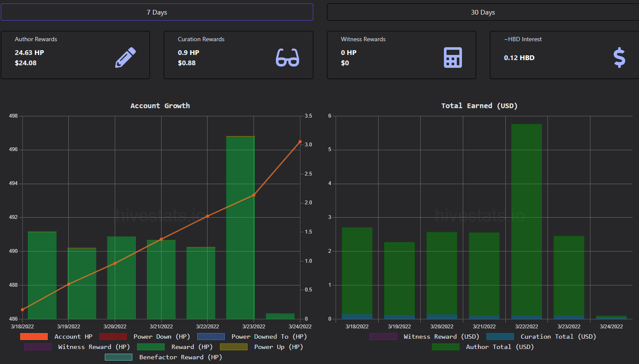Image resolution: width=639 pixels, height=364 pixels.
Task: Toggle the Author Total (USD) legend swatch
Action: pos(446,347)
